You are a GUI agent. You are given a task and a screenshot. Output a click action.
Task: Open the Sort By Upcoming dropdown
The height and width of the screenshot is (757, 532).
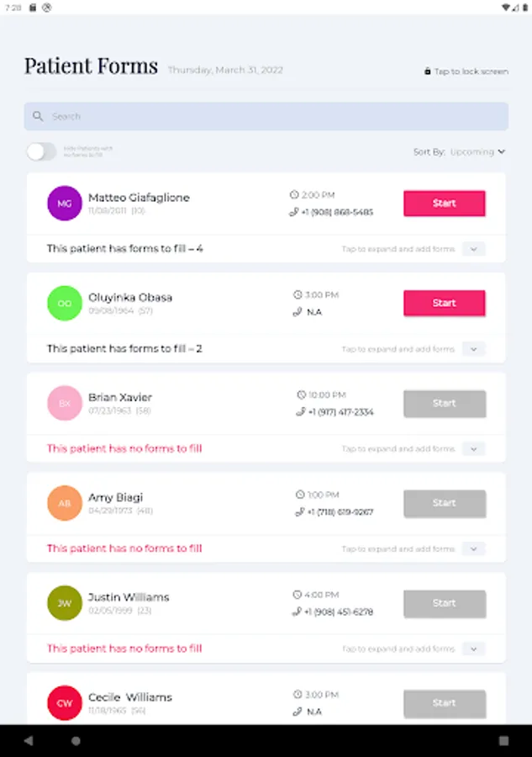coord(459,151)
